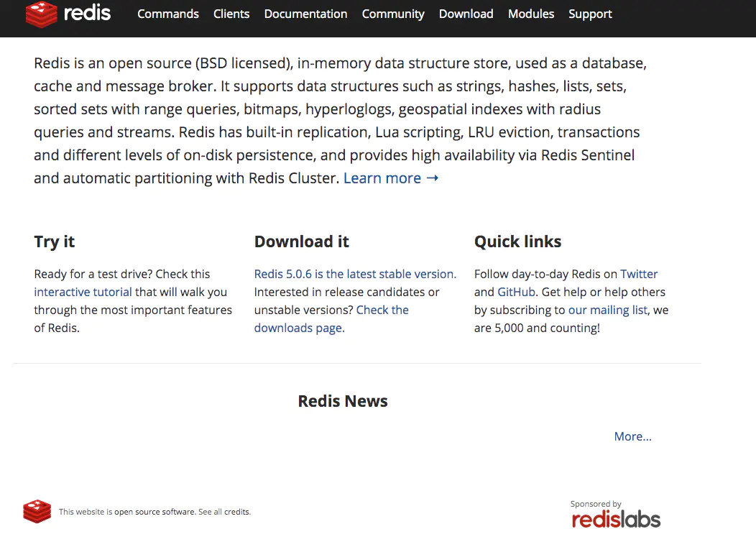Open the Documentation nav link
Viewport: 756px width, 552px height.
click(305, 14)
